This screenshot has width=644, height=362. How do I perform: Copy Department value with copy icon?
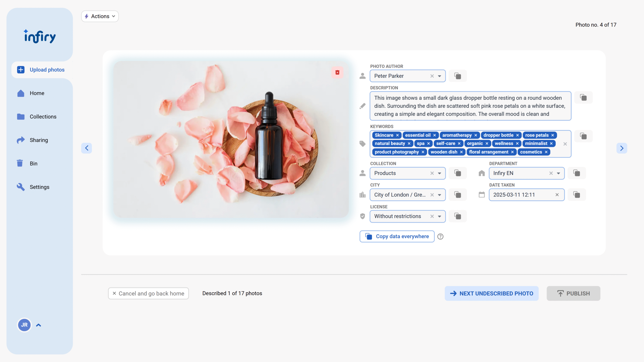click(577, 173)
